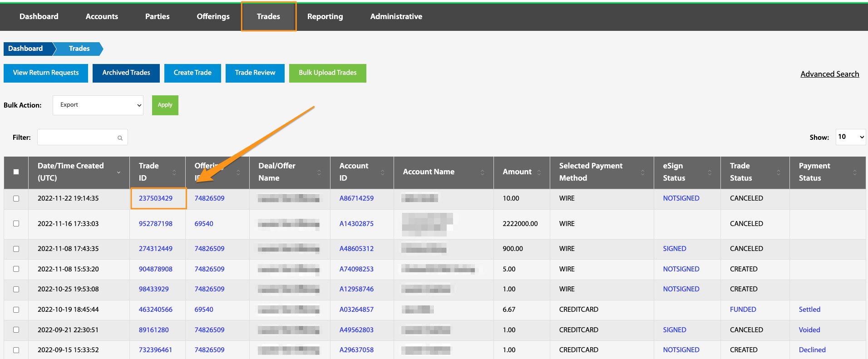Image resolution: width=868 pixels, height=359 pixels.
Task: Check the row for trade 274312449
Action: click(16, 249)
